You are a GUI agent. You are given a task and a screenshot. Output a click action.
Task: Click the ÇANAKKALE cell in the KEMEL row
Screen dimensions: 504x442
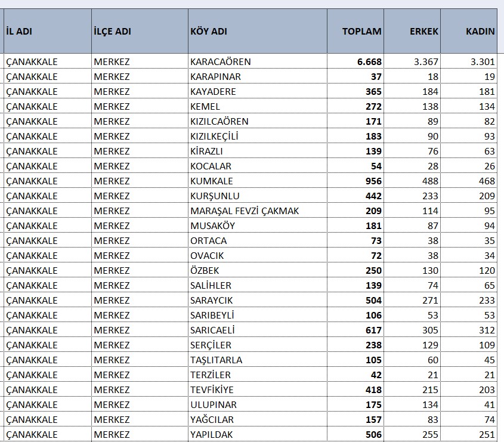47,106
